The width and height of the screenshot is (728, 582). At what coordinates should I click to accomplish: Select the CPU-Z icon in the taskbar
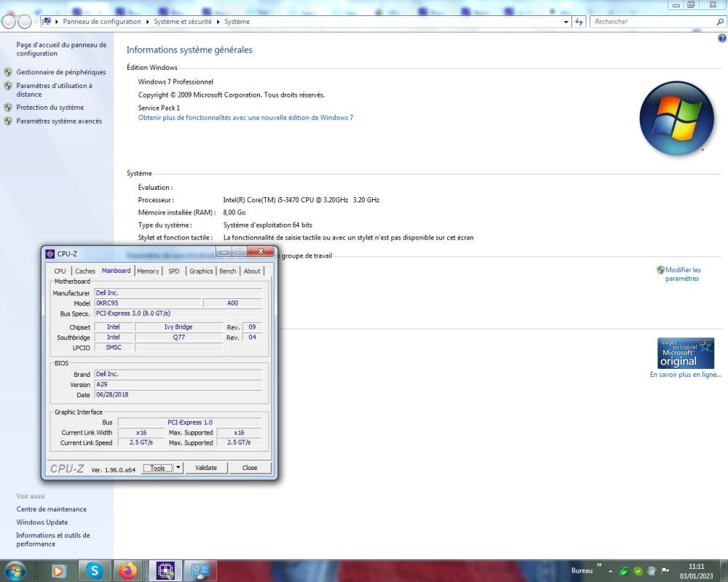165,571
